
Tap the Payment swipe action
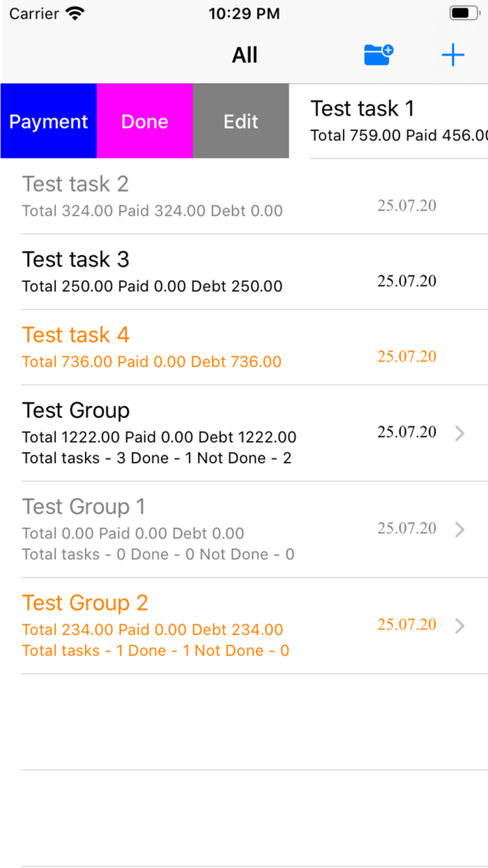click(48, 121)
